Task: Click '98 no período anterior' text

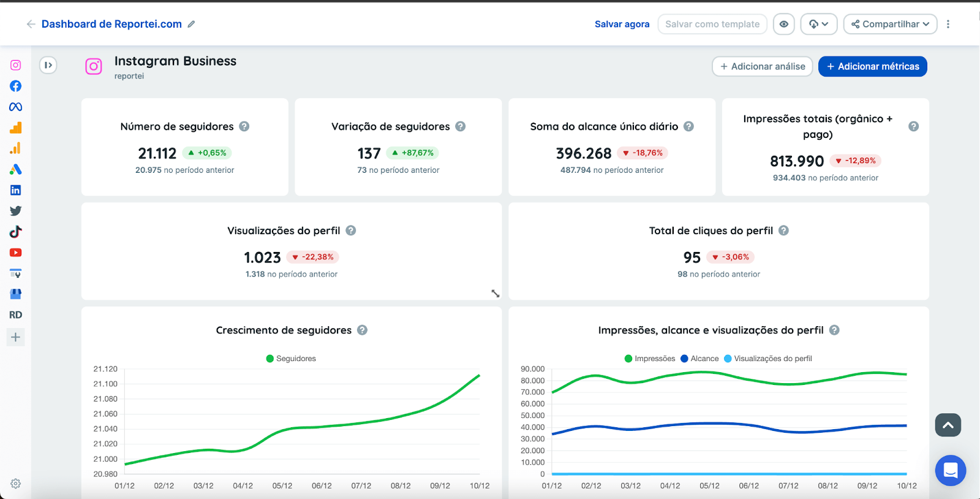Action: pyautogui.click(x=719, y=274)
